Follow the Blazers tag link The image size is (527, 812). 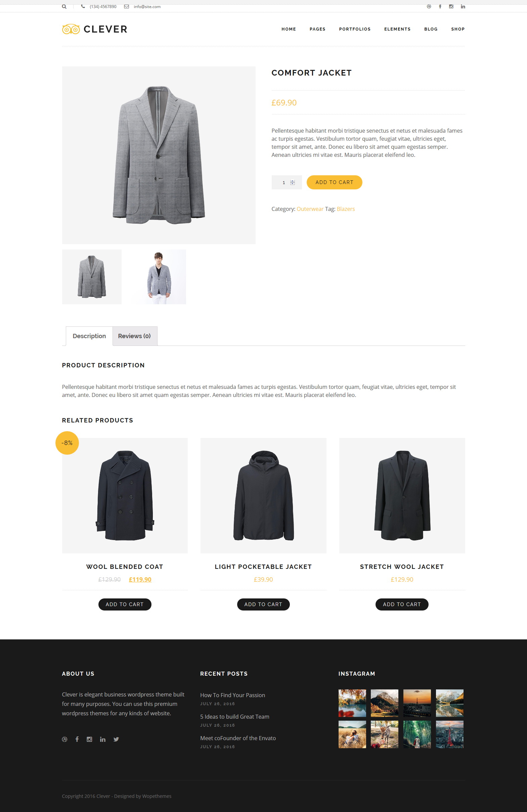(x=346, y=209)
